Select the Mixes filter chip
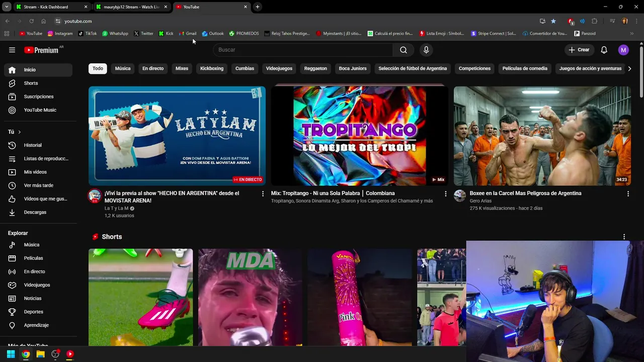644x362 pixels. point(182,68)
